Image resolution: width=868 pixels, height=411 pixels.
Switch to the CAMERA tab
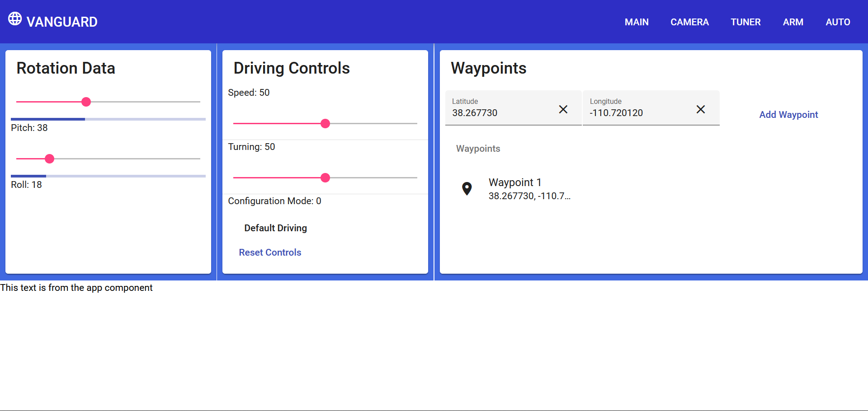pyautogui.click(x=689, y=22)
